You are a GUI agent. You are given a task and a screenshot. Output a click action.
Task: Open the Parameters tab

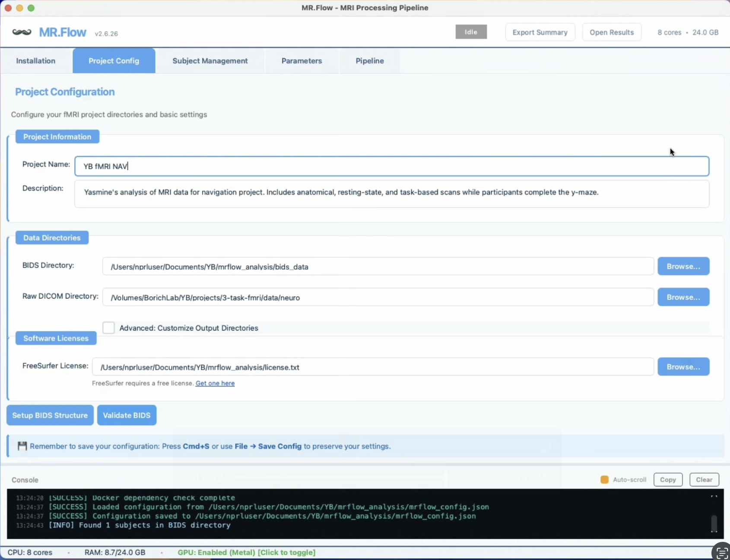pyautogui.click(x=302, y=60)
